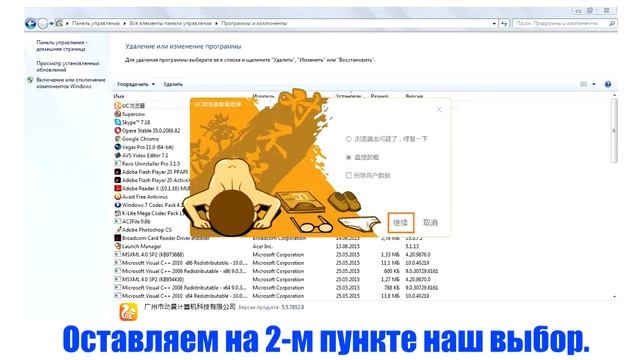Screen dimensions: 640x360
Task: Open the recent pages dropdown arrow
Action: pos(51,24)
